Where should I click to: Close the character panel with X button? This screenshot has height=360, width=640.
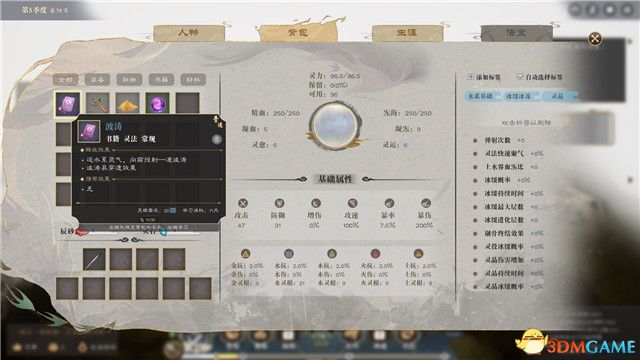(595, 39)
